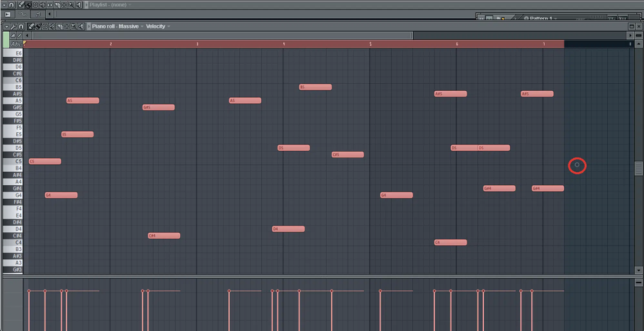
Task: Click the horizontal zoom button next to the scroll right arrow
Action: click(639, 35)
